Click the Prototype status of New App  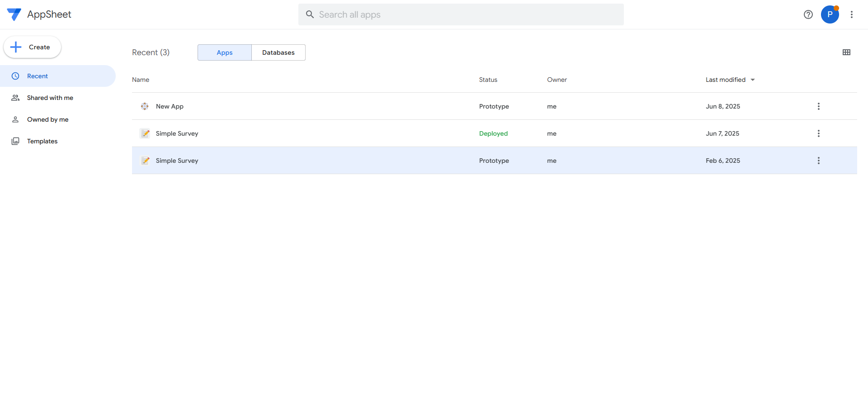(494, 106)
